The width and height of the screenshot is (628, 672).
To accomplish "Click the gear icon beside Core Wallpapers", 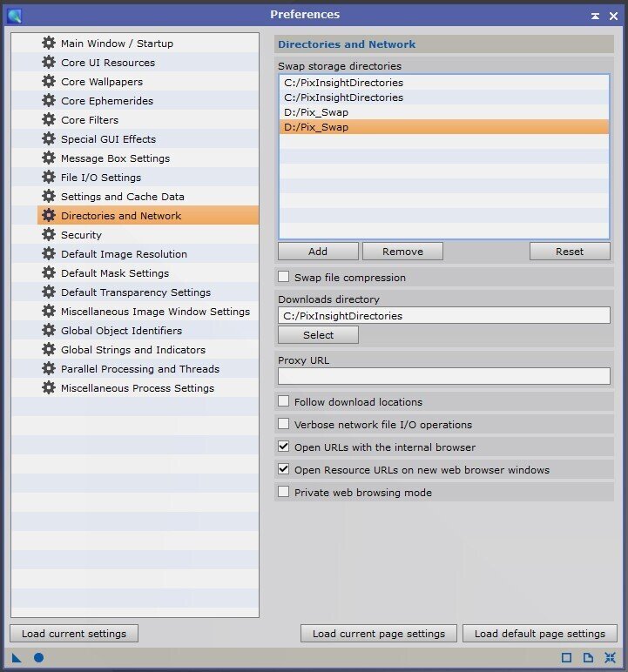I will 49,82.
